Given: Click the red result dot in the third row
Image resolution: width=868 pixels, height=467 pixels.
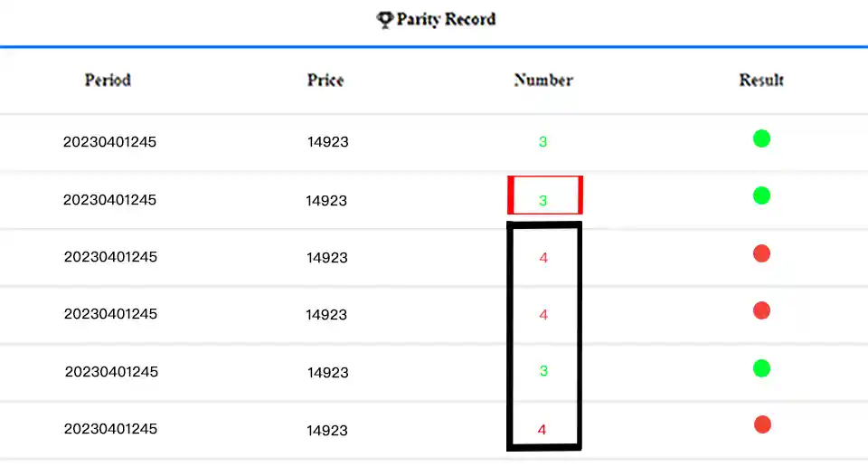Looking at the screenshot, I should click(x=761, y=254).
